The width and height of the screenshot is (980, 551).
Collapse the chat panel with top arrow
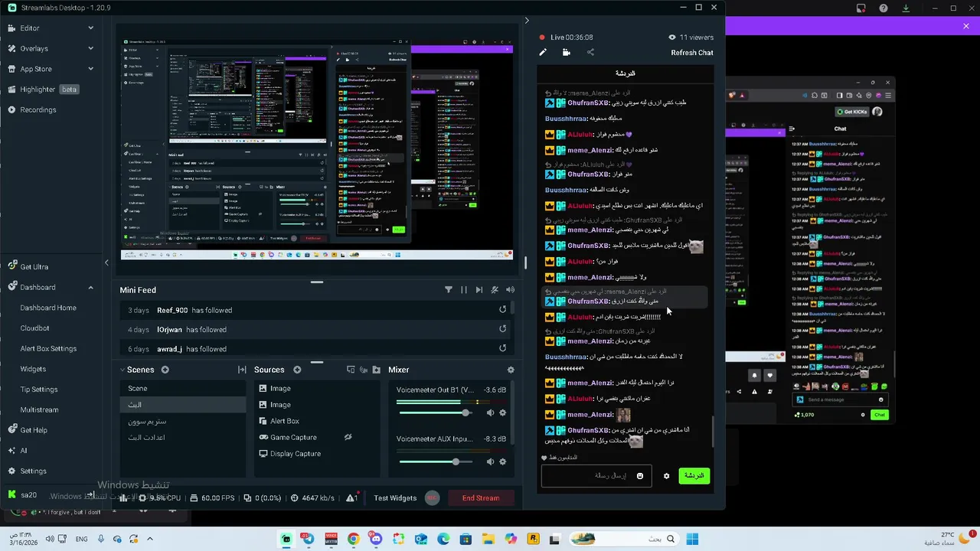click(x=526, y=21)
